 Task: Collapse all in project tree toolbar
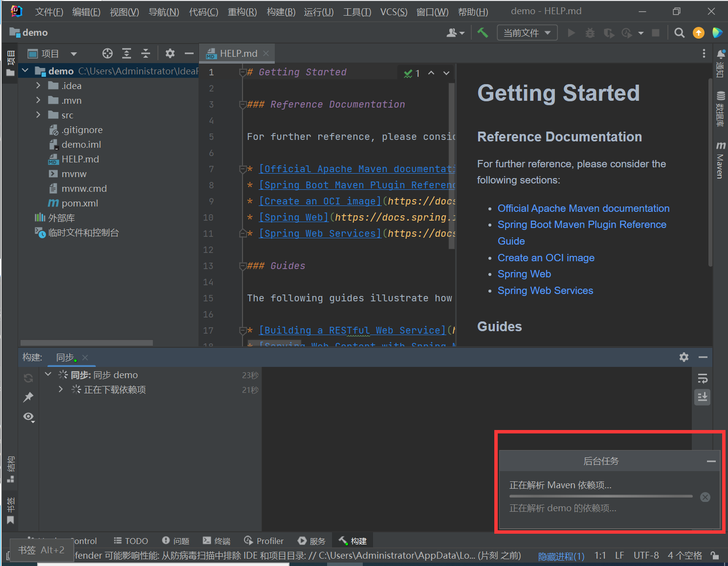click(146, 53)
